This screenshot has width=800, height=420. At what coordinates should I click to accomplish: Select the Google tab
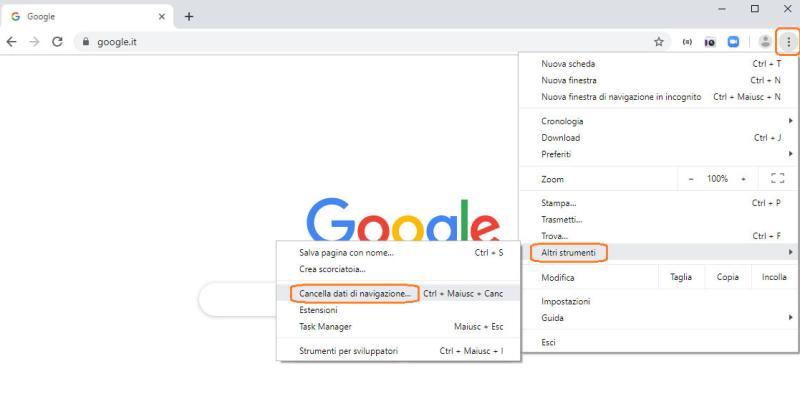pos(87,16)
